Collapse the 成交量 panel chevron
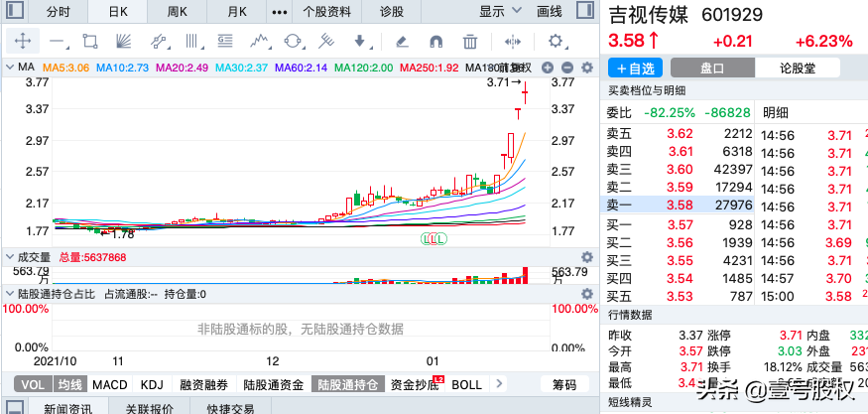 point(9,257)
